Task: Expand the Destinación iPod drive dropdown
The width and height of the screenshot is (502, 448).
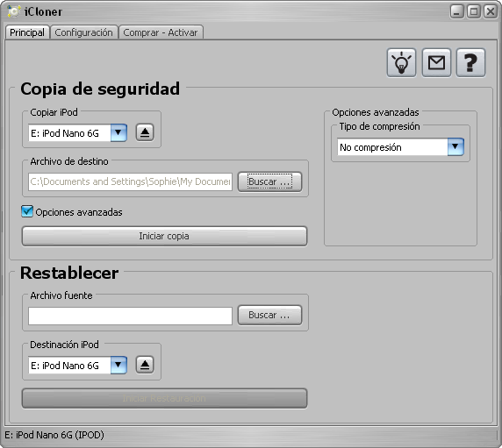Action: click(x=118, y=366)
